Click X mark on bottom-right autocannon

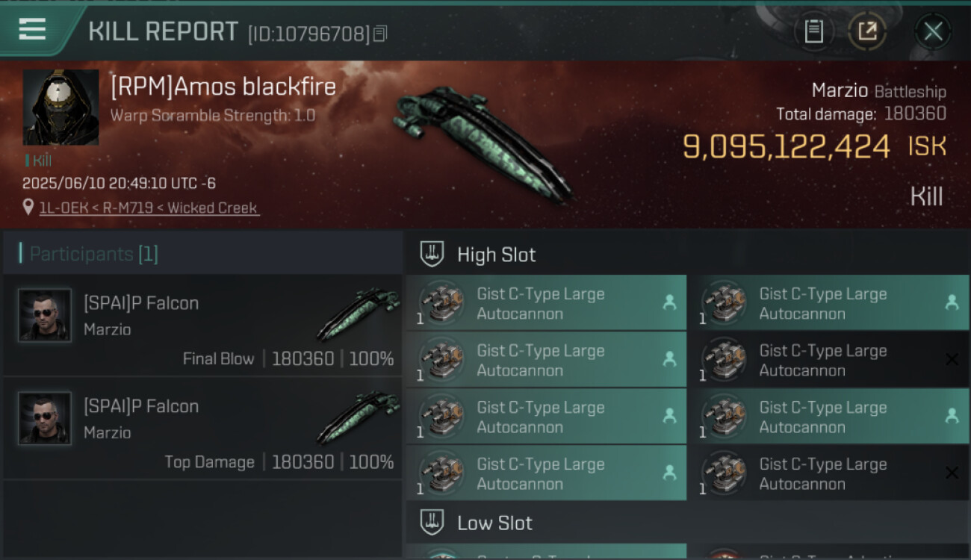coord(952,473)
